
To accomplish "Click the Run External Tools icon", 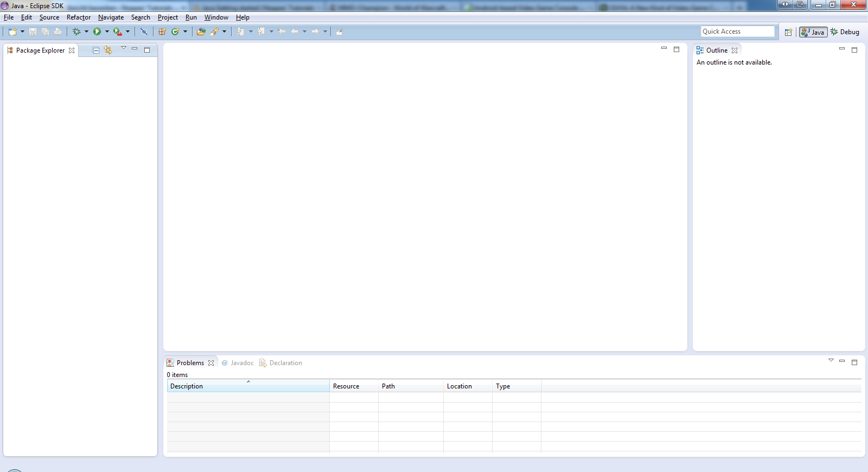I will (x=117, y=31).
